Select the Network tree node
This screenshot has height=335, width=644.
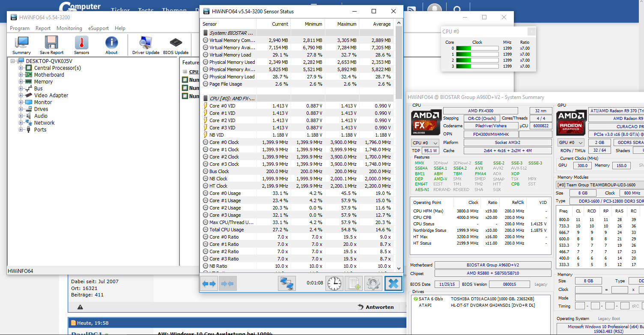pos(45,123)
